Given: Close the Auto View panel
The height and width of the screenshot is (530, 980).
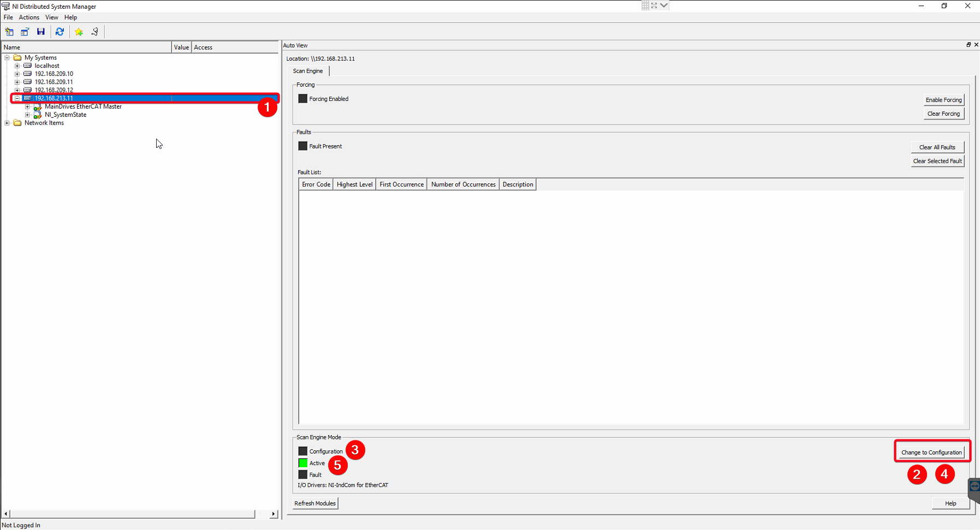Looking at the screenshot, I should (976, 45).
